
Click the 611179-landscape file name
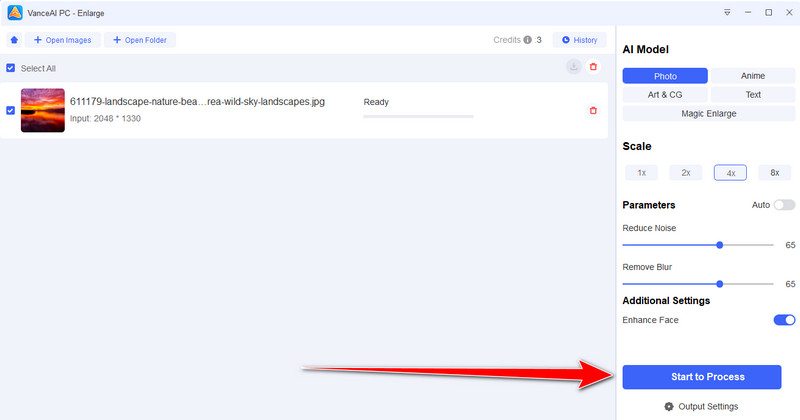197,102
